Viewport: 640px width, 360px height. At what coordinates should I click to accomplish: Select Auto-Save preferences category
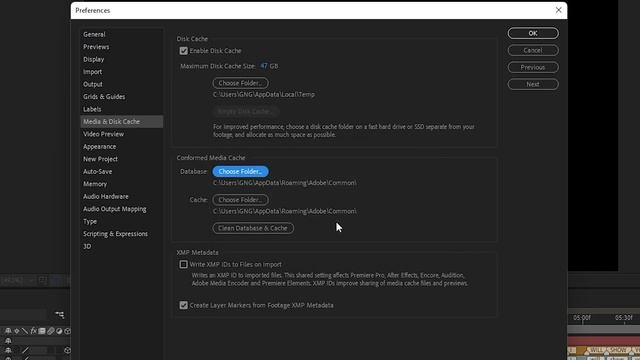point(98,171)
